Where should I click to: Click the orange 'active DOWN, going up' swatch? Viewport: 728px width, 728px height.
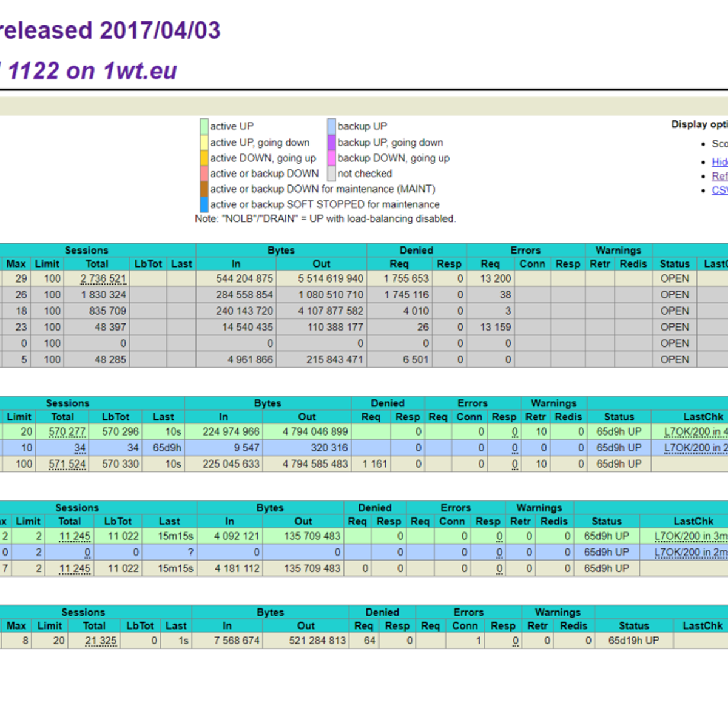(204, 158)
